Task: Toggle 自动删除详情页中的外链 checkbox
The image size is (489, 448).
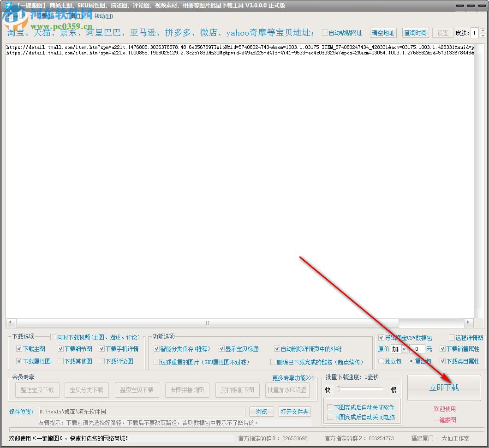Action: 277,349
